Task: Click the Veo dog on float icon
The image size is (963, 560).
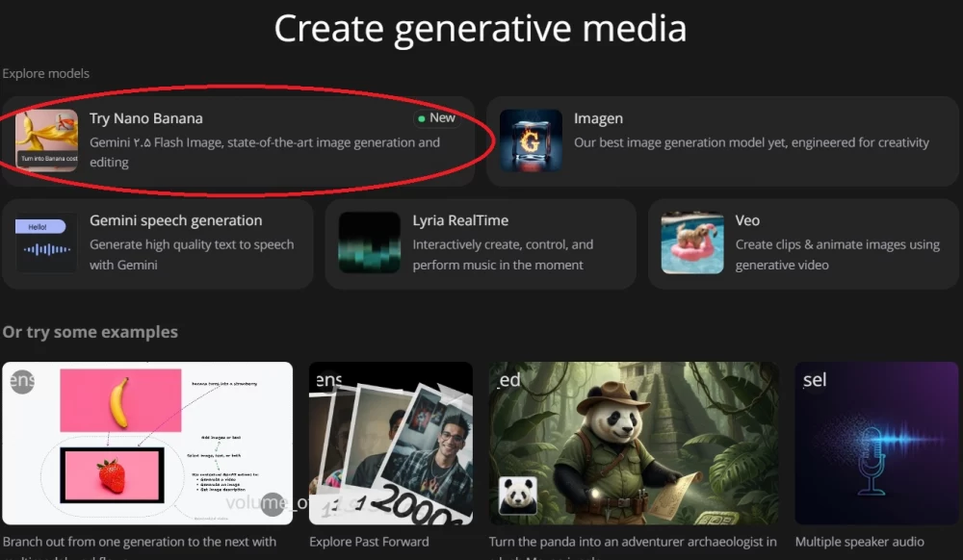Action: point(692,243)
